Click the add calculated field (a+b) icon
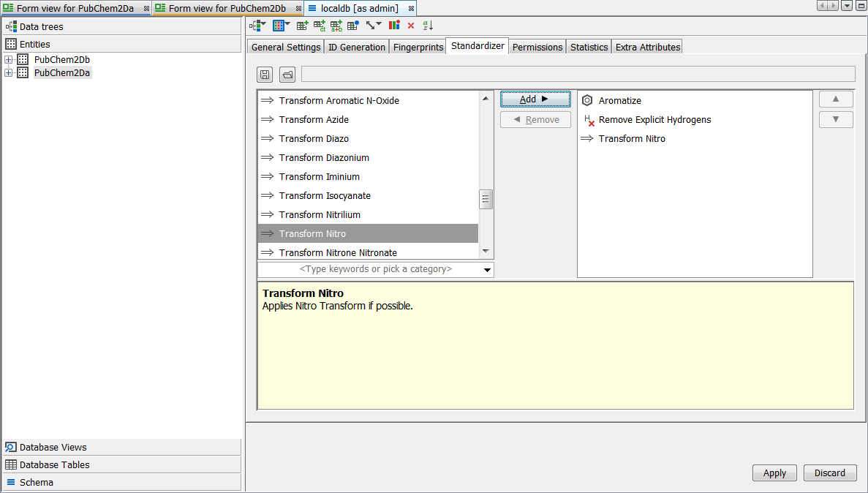 tap(336, 26)
